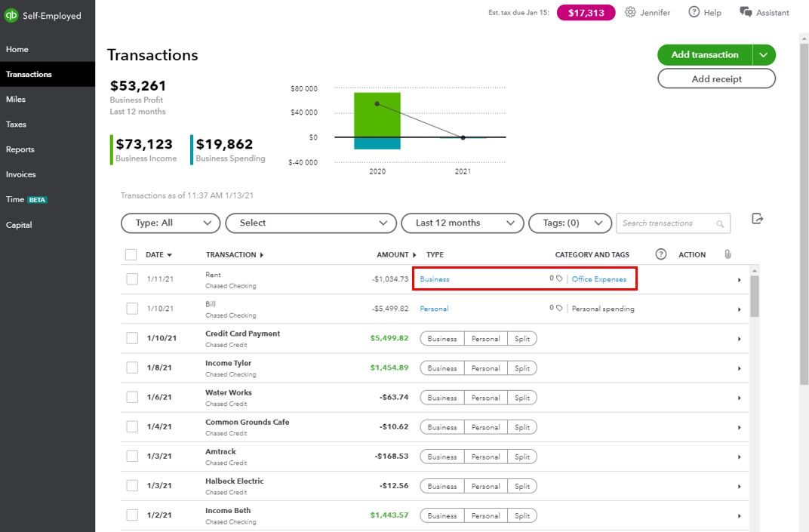This screenshot has height=532, width=809.
Task: Go to Home in sidebar
Action: (x=48, y=50)
